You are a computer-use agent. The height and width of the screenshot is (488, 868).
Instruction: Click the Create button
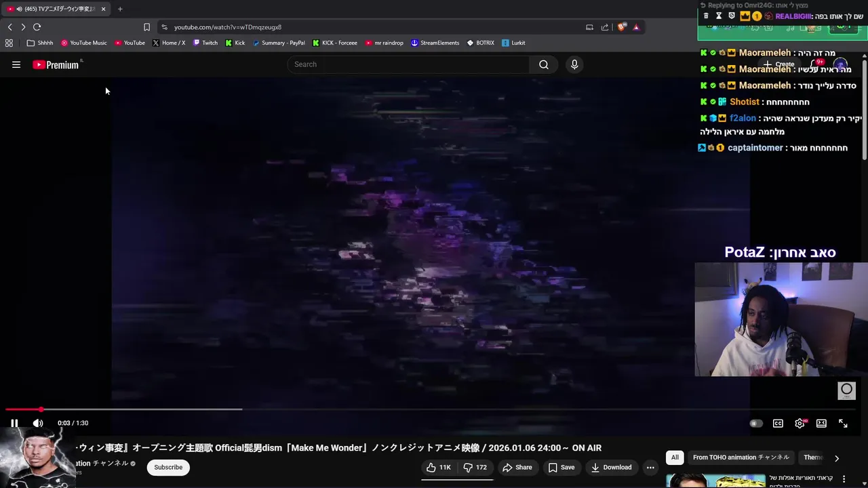pyautogui.click(x=778, y=64)
